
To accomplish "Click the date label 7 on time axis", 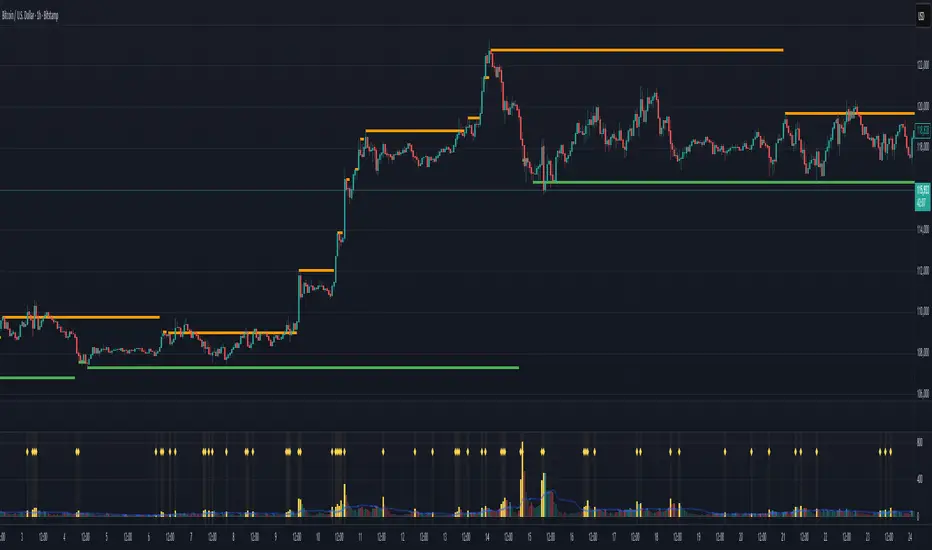I will (191, 537).
